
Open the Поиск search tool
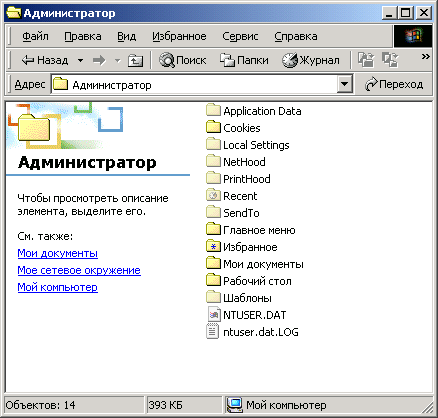point(182,60)
